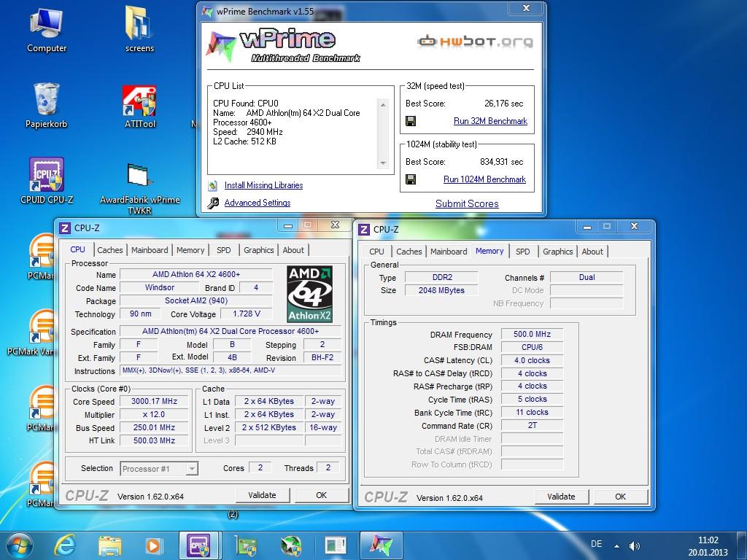Launch the CPUID CPU-Z desktop shortcut
Viewport: 747px width, 560px height.
(46, 181)
